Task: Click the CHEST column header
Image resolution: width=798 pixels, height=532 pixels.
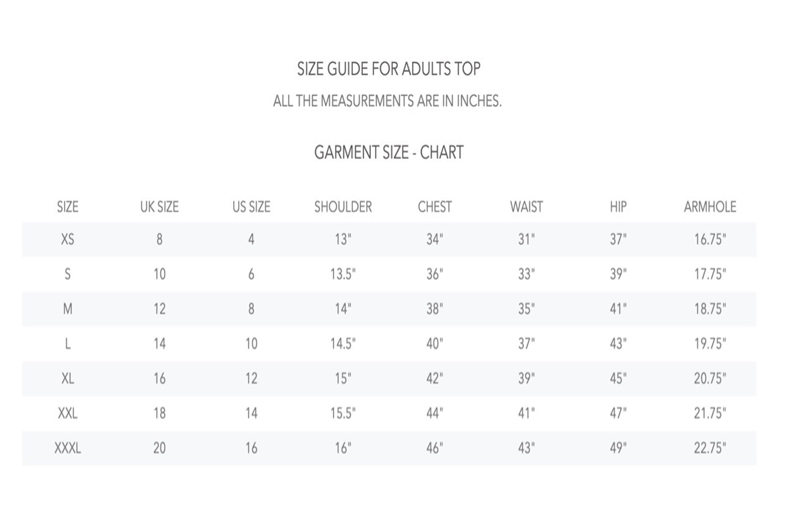Action: pyautogui.click(x=435, y=206)
